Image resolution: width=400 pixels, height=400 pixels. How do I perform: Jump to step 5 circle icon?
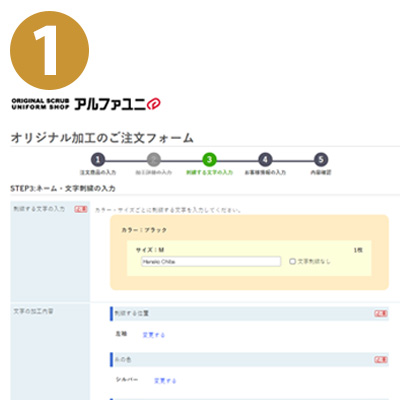(321, 160)
